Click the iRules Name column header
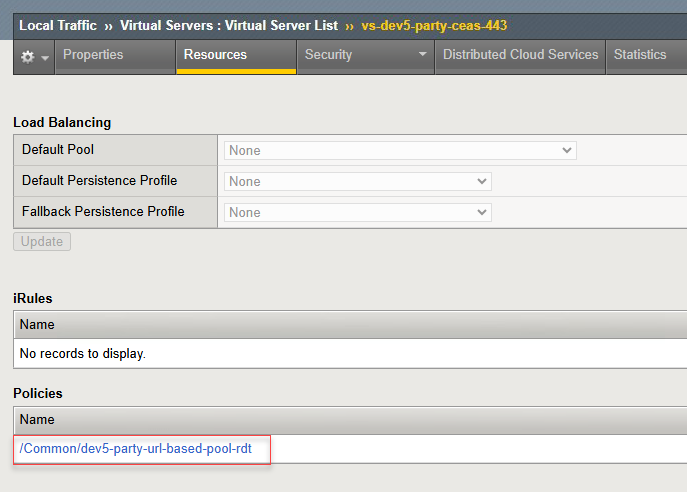Screen dimensions: 687x492 pos(37,324)
